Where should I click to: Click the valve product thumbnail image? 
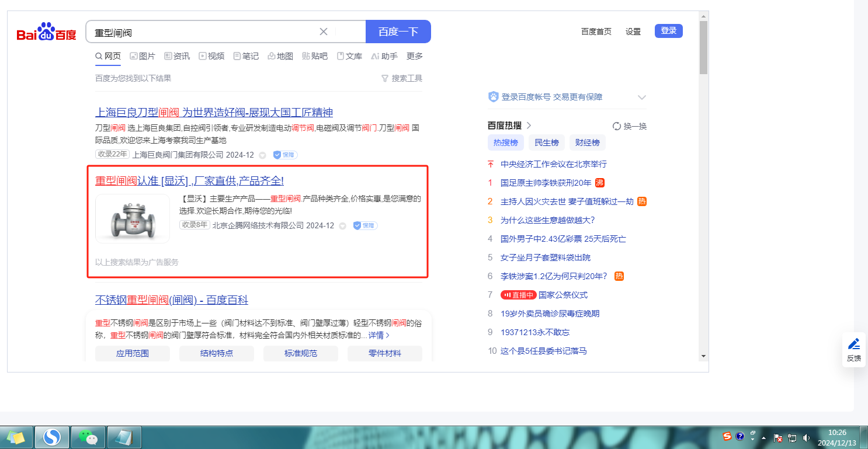tap(133, 218)
